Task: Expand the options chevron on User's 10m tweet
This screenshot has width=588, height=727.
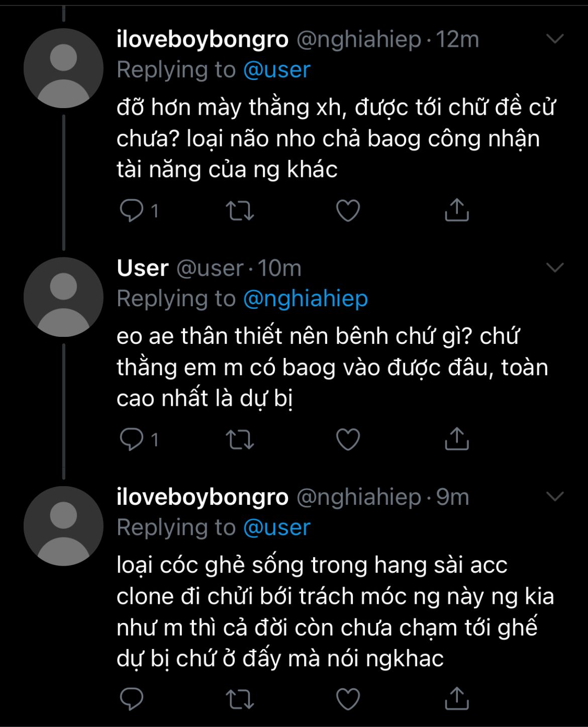Action: coord(555,268)
